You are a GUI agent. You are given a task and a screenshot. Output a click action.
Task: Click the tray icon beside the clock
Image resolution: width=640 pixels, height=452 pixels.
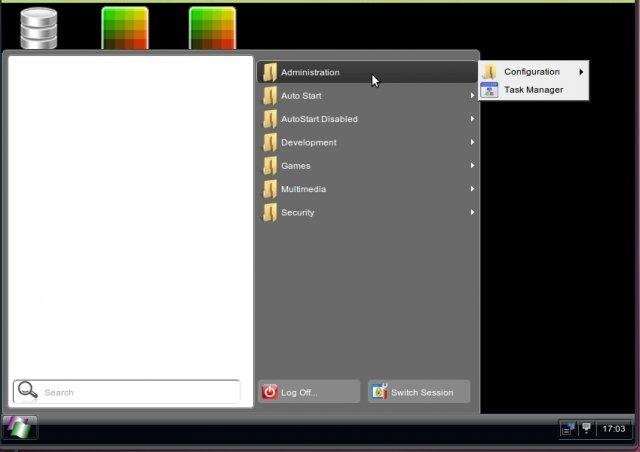[x=586, y=428]
